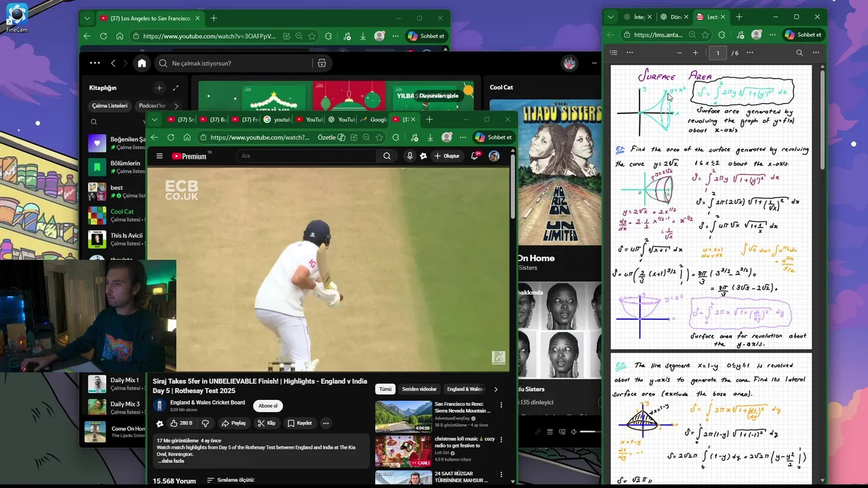The image size is (868, 488).
Task: Click Sohbet et in PDF browser window
Action: (x=804, y=35)
